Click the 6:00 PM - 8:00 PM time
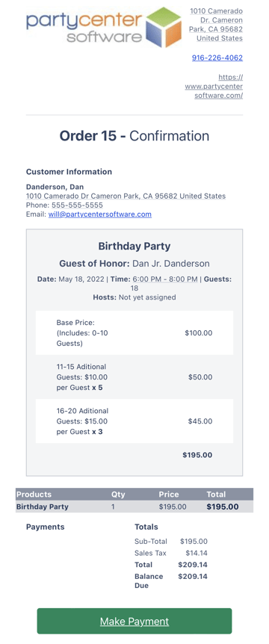Image resolution: width=269 pixels, height=644 pixels. pos(164,279)
